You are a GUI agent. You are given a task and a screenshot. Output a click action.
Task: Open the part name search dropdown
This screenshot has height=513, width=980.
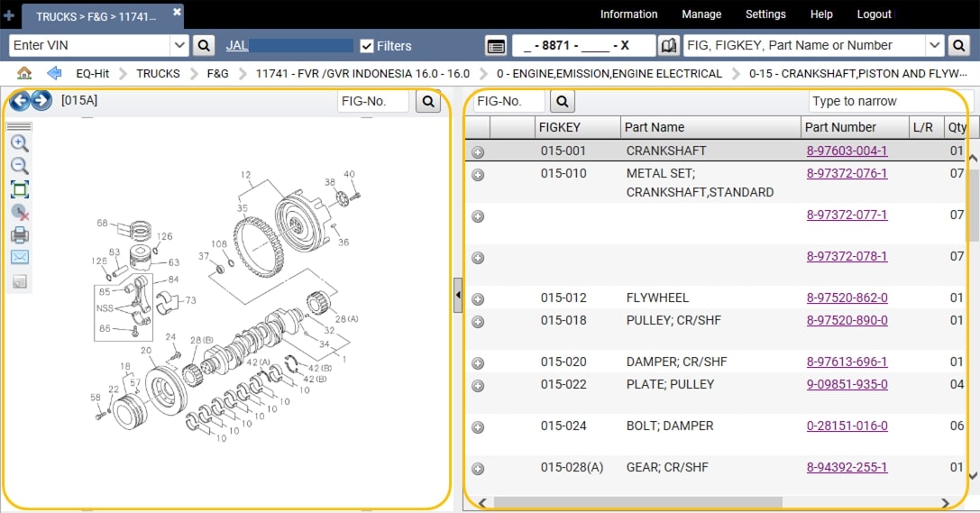click(x=934, y=46)
